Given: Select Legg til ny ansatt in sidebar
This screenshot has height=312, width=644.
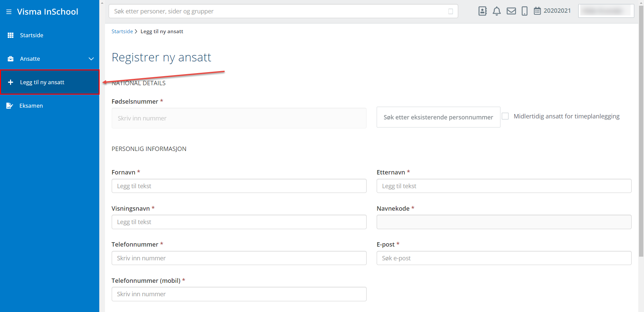Looking at the screenshot, I should 50,82.
